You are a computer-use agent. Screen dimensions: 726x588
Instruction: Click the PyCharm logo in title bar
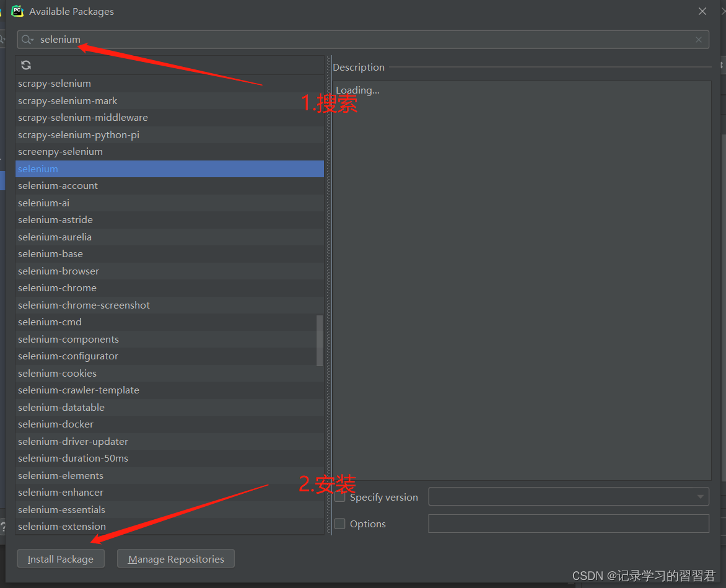[x=17, y=11]
